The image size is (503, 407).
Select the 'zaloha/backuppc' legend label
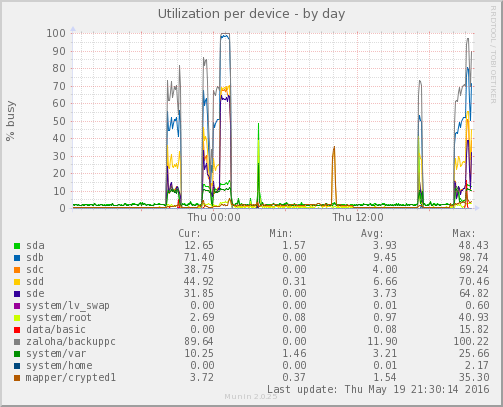(71, 342)
